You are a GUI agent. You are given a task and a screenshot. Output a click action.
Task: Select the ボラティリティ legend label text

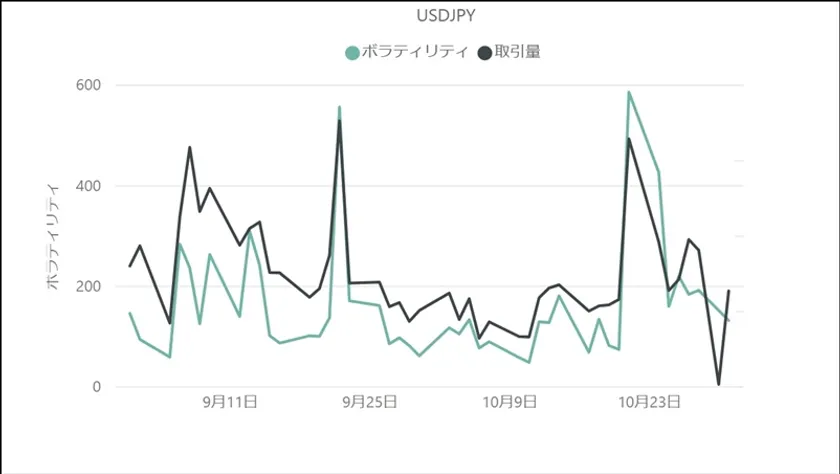click(x=414, y=53)
